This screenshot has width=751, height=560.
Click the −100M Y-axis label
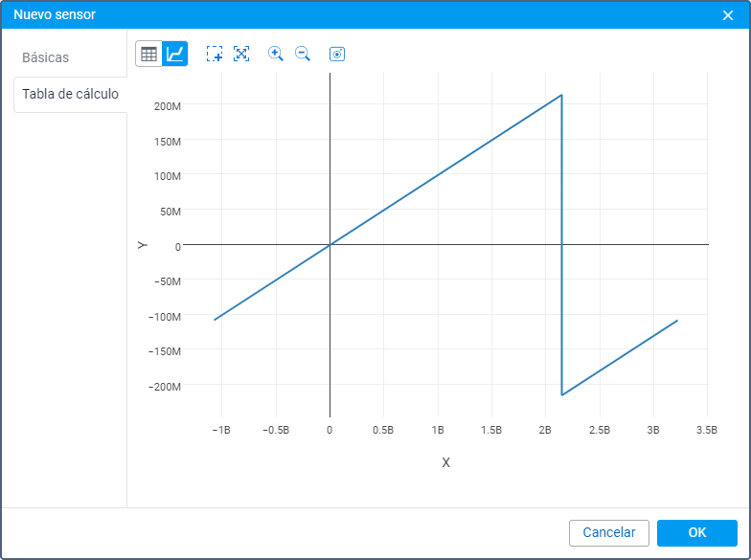pyautogui.click(x=165, y=317)
